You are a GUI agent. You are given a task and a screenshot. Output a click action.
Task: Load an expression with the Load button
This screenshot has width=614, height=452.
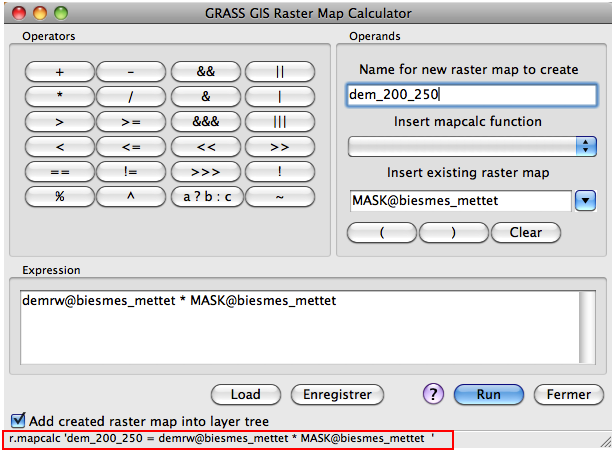click(x=245, y=394)
